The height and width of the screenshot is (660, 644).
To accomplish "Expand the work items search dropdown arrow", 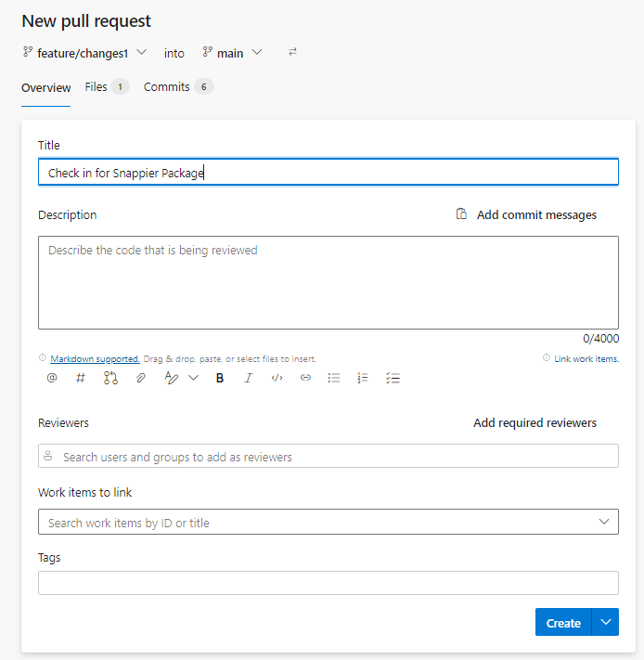I will pyautogui.click(x=604, y=522).
